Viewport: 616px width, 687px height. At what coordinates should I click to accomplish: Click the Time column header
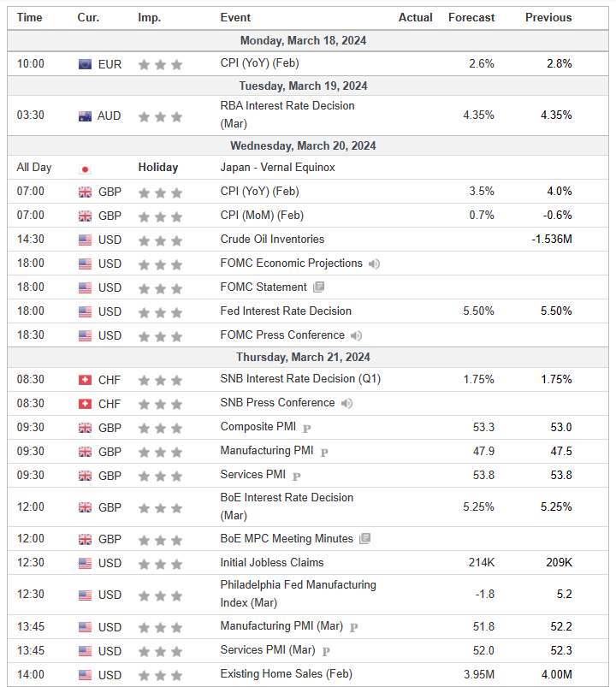coord(29,17)
